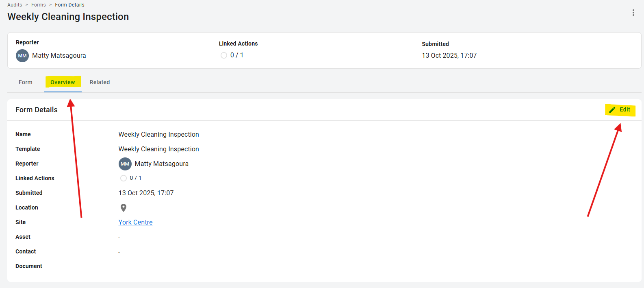Click Matty Matsagoura's name in the top Reporter card

(59, 56)
